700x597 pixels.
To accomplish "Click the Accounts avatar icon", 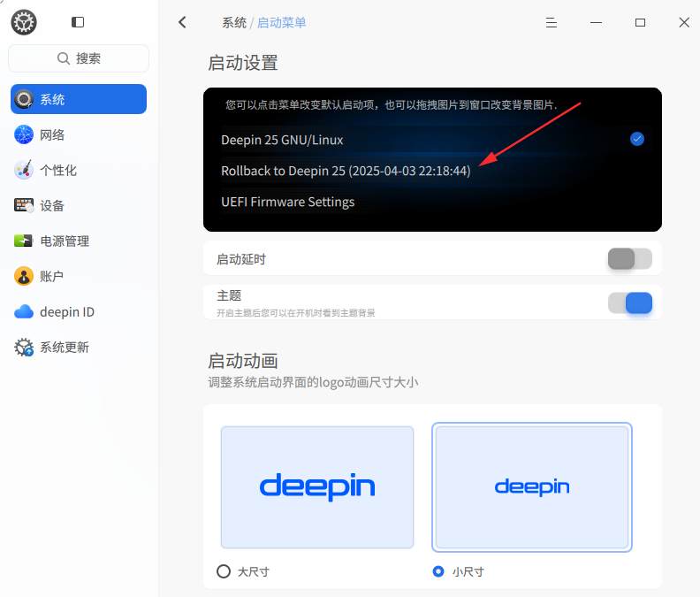I will pyautogui.click(x=24, y=276).
